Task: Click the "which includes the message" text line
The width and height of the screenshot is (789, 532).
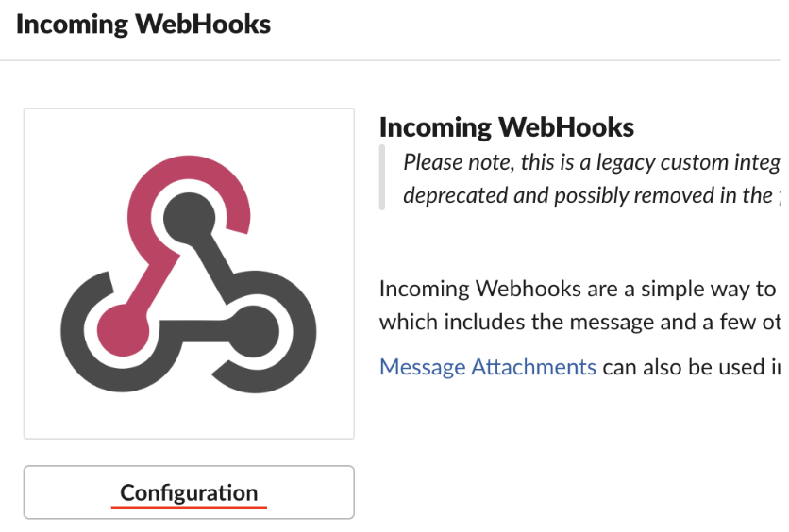Action: pos(578,322)
